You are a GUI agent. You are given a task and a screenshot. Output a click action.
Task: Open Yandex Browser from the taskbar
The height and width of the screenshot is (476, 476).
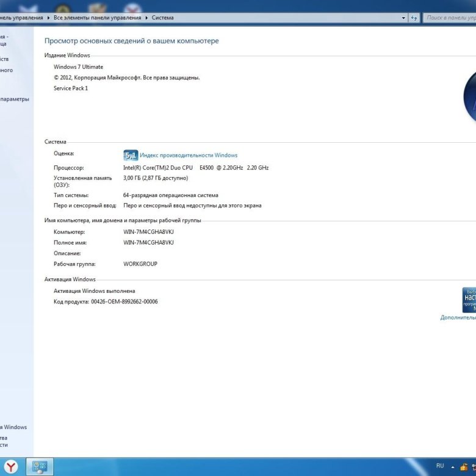(x=11, y=467)
